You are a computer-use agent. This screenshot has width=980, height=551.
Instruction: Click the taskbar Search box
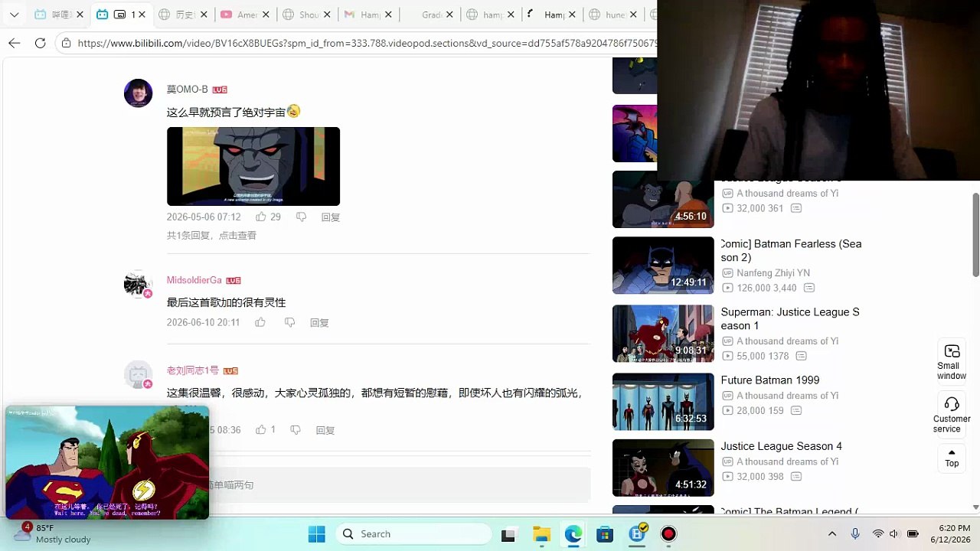[x=413, y=534]
